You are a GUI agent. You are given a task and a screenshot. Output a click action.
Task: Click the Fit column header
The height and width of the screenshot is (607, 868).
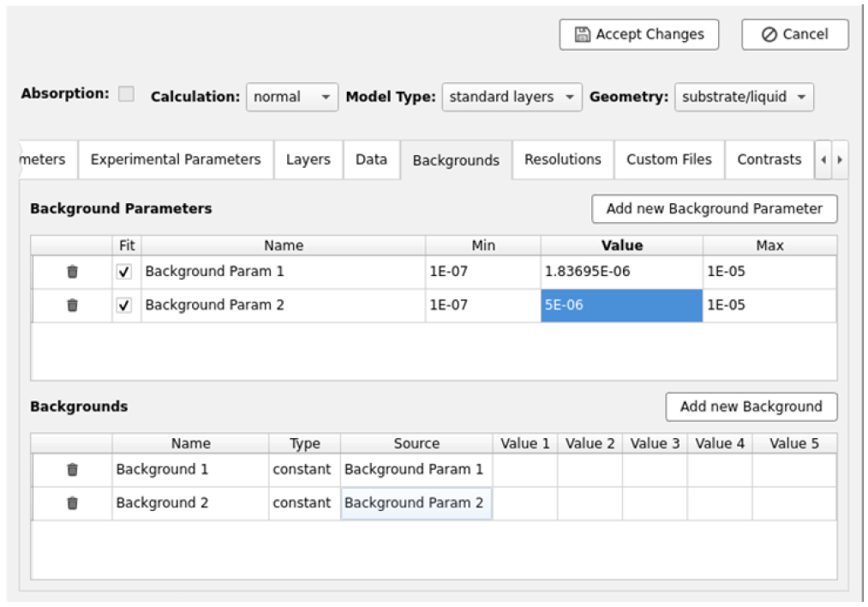click(x=127, y=245)
